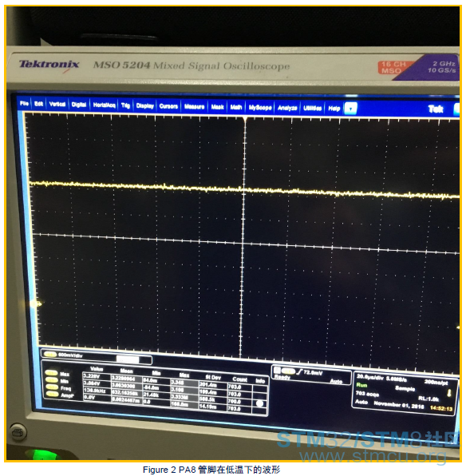Click the 600mV/div vertical scale readout
Screen dimensions: 466x476
[70, 355]
